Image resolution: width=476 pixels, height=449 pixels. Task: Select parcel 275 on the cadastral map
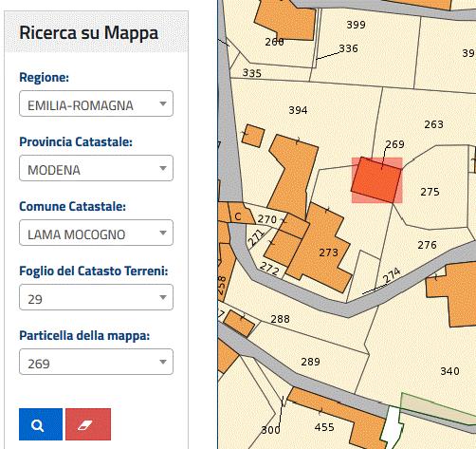point(430,192)
